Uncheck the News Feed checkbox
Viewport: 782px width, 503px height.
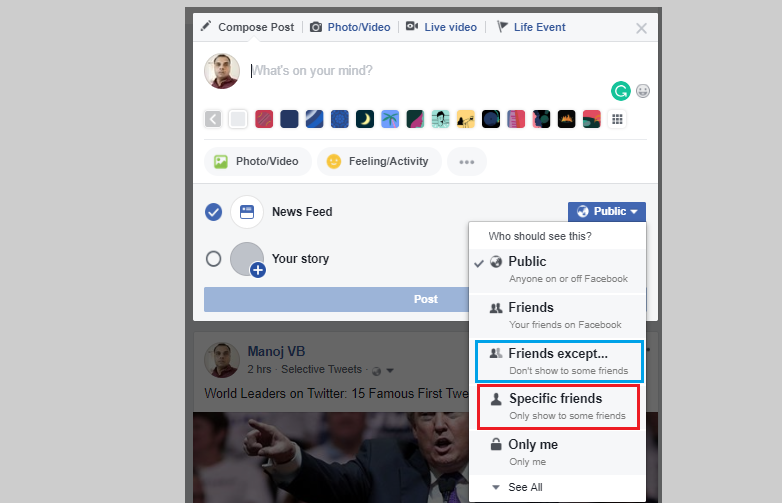pos(213,212)
